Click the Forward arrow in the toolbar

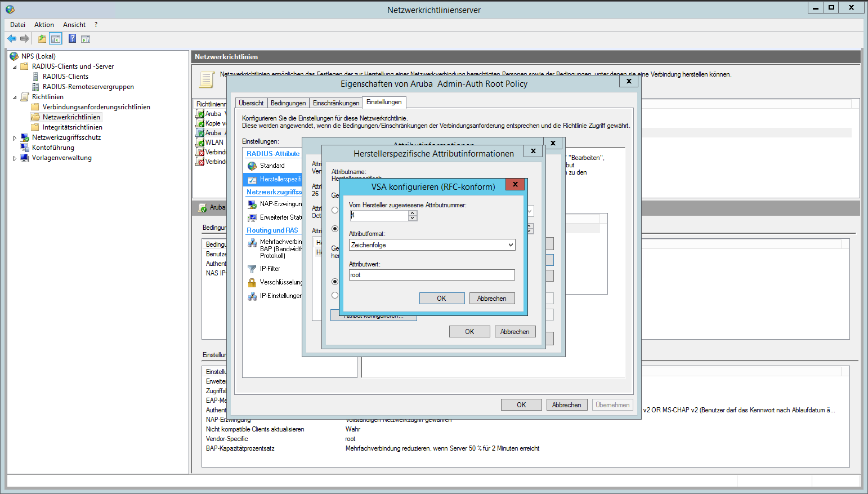[x=25, y=39]
